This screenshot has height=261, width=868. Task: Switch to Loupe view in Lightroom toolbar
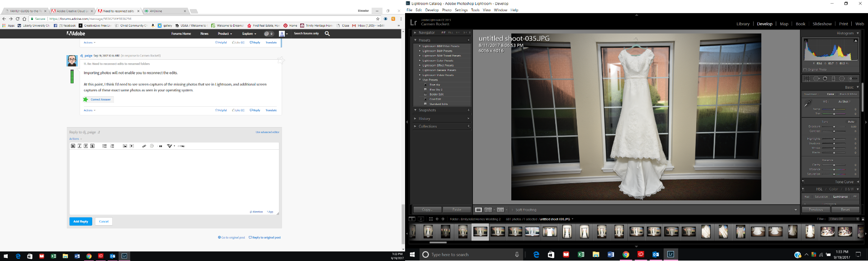[478, 210]
